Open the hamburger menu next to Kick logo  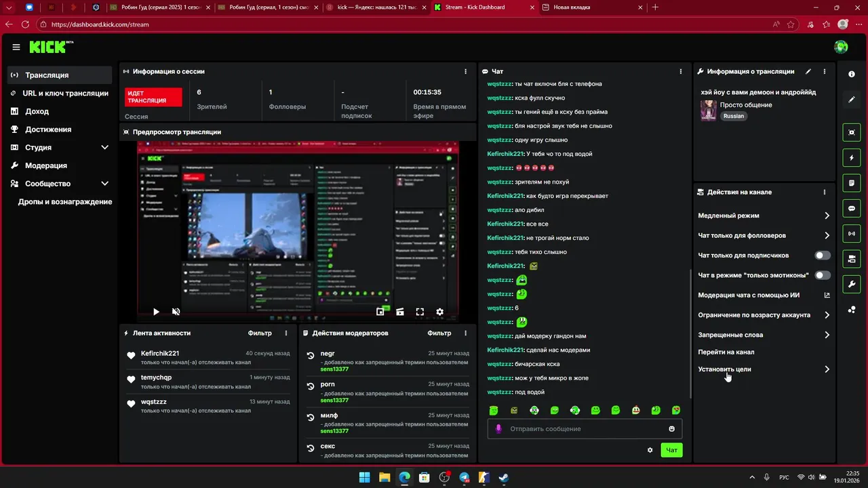coord(16,47)
